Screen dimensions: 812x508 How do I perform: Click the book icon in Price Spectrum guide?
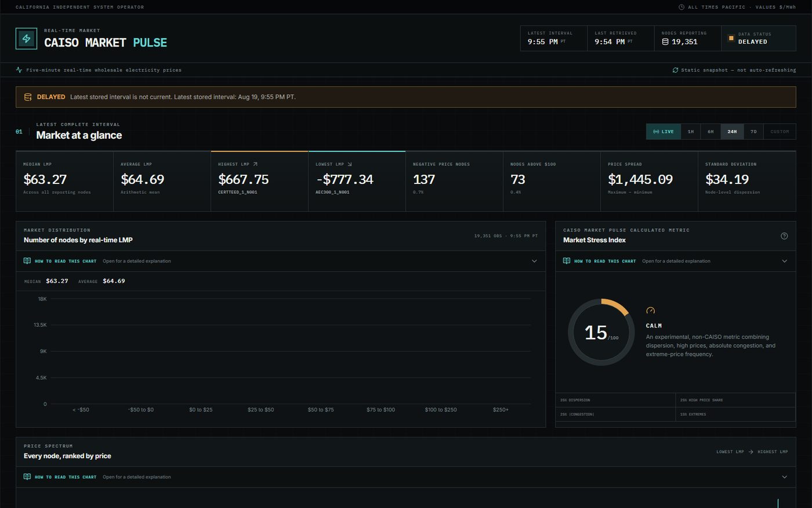[x=27, y=477]
